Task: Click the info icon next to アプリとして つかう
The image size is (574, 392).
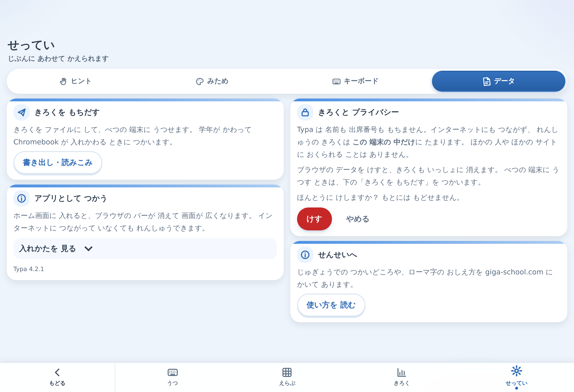Action: [22, 198]
